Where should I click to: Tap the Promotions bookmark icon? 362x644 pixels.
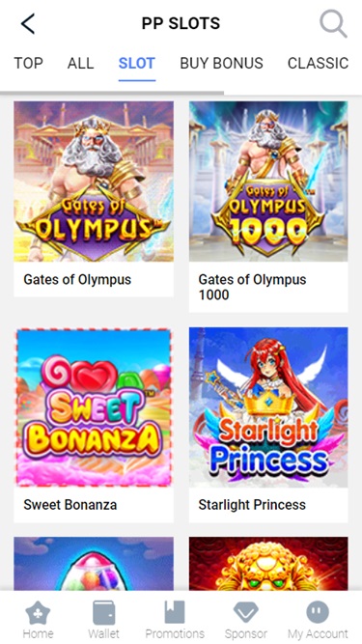pyautogui.click(x=175, y=612)
